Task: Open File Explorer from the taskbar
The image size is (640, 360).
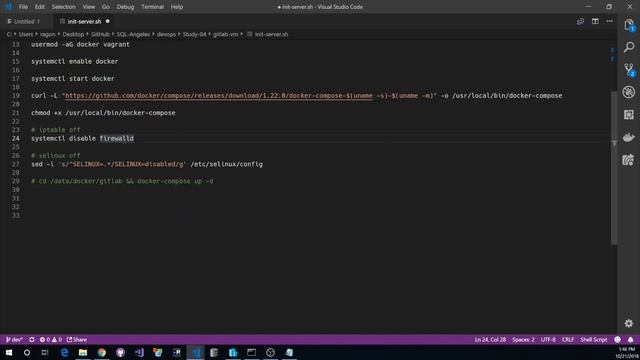Action: pos(83,352)
